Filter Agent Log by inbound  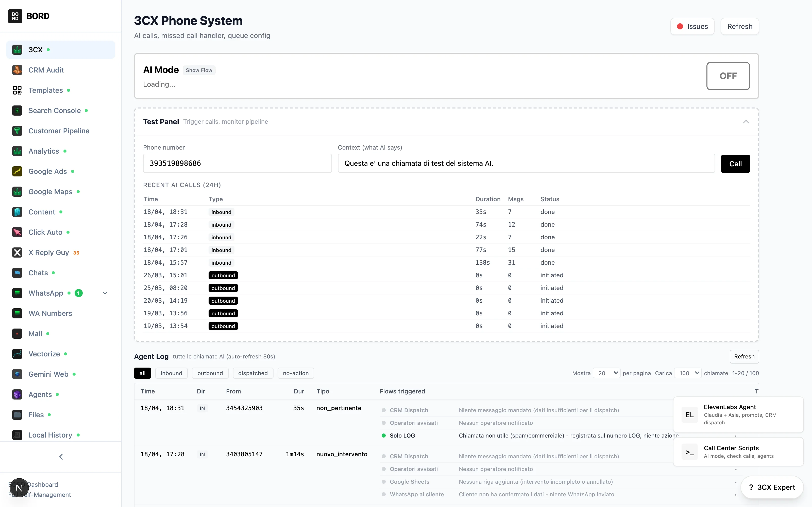(x=171, y=373)
